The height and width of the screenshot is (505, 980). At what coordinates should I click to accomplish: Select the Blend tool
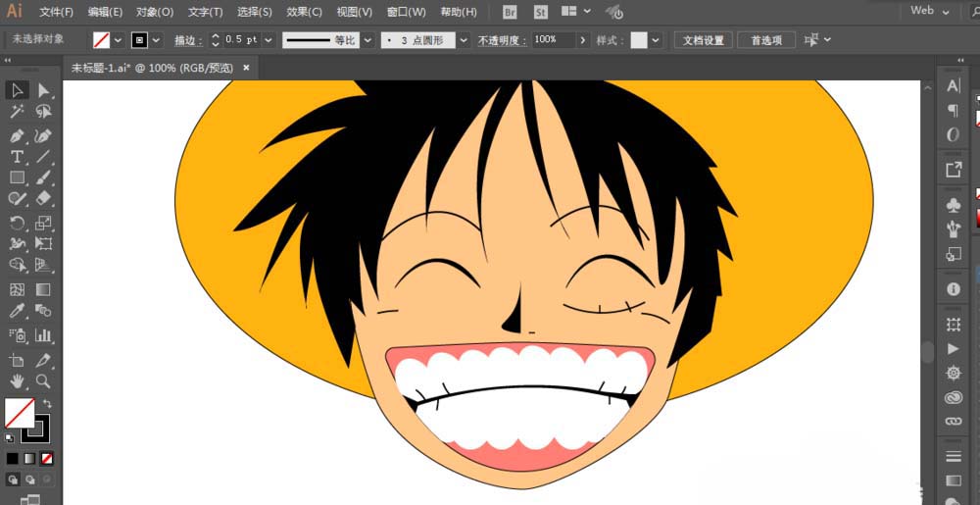pyautogui.click(x=44, y=311)
